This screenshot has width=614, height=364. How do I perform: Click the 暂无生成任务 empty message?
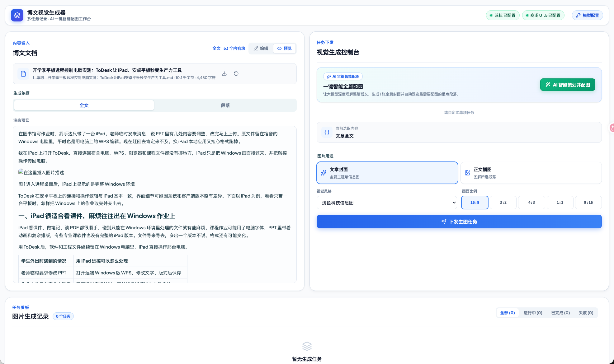(307, 359)
